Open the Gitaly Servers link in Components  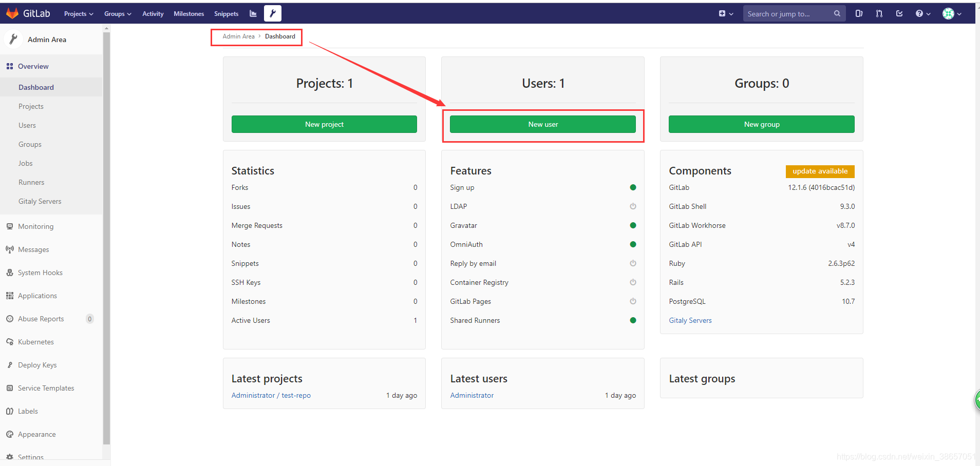pyautogui.click(x=690, y=320)
